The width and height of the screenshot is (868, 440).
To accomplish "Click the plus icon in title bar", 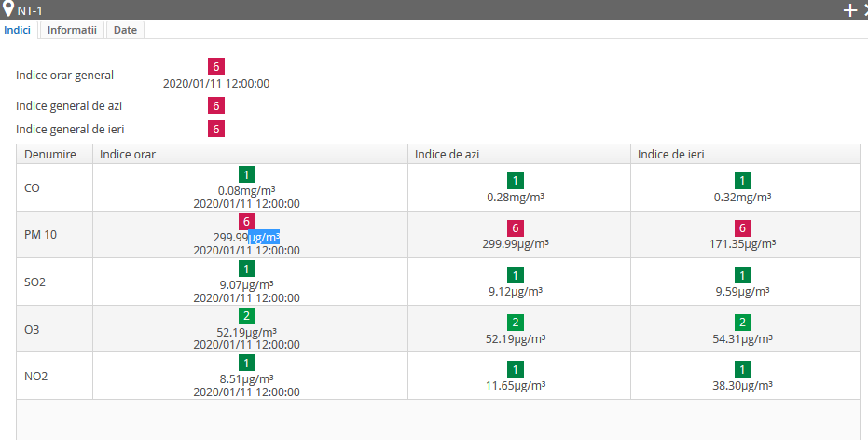I will 849,10.
